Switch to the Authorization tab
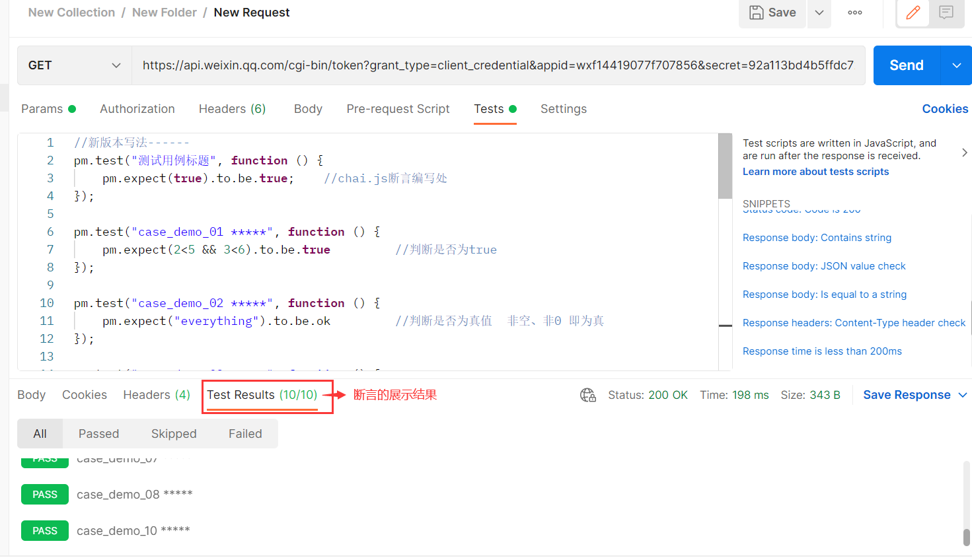The image size is (972, 560). point(137,109)
